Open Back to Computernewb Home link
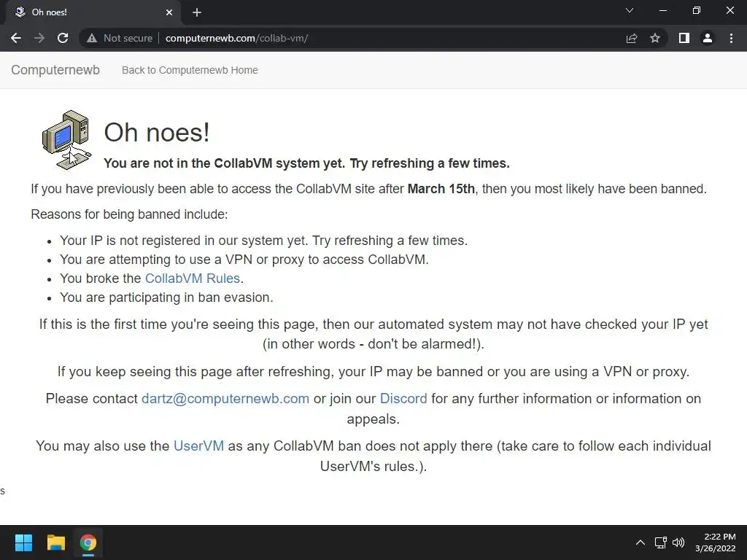Image resolution: width=747 pixels, height=560 pixels. point(190,70)
